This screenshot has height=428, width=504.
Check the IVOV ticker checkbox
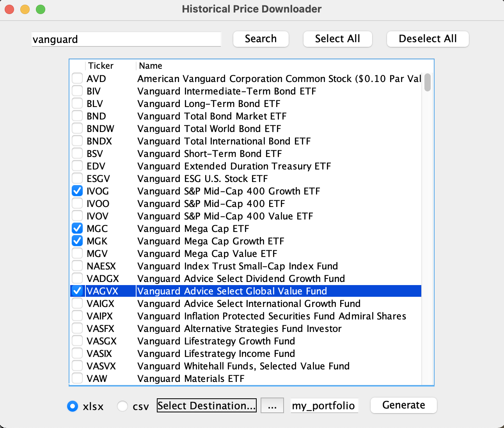tap(77, 216)
